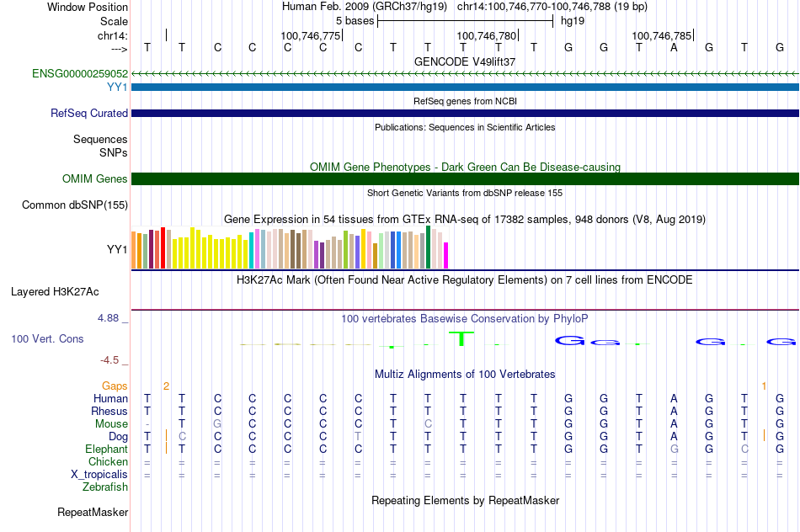Click the 4.88 PhyloP upper scale value
The width and height of the screenshot is (800, 532).
(108, 318)
